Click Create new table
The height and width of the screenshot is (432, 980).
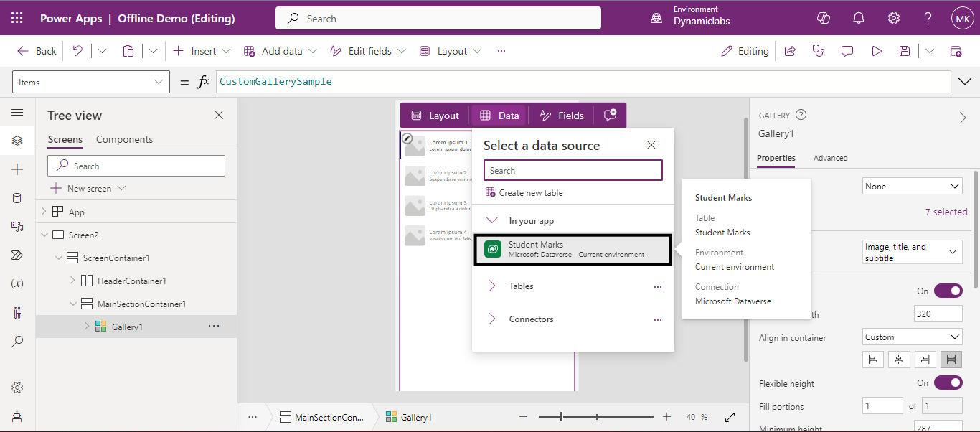530,192
